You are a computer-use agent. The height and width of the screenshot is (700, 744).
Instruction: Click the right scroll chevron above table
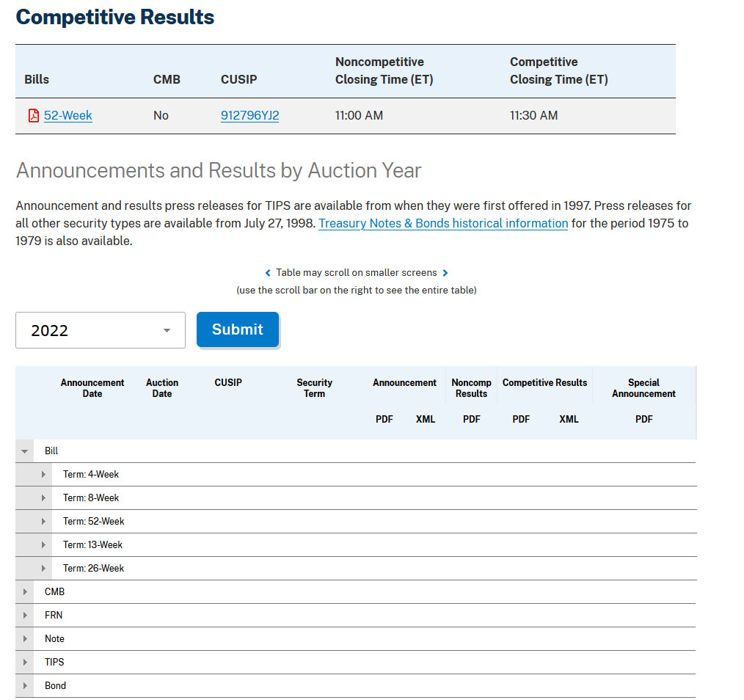(x=445, y=273)
